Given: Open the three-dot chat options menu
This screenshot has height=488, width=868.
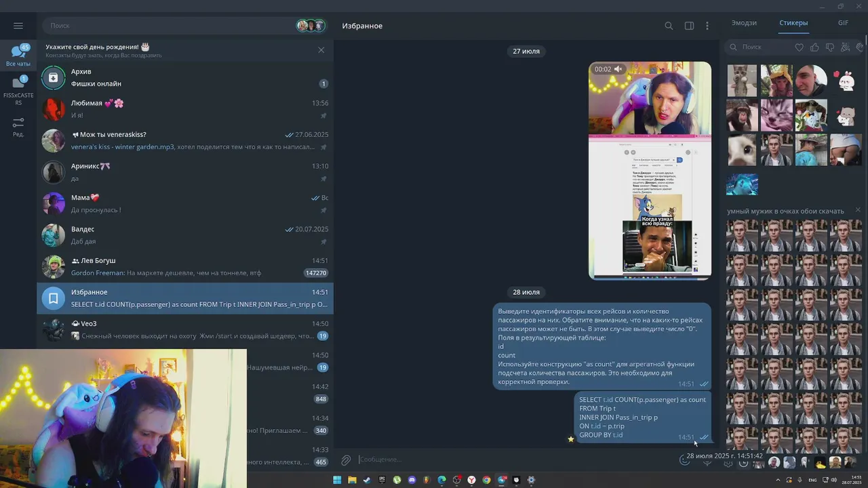Looking at the screenshot, I should [707, 26].
